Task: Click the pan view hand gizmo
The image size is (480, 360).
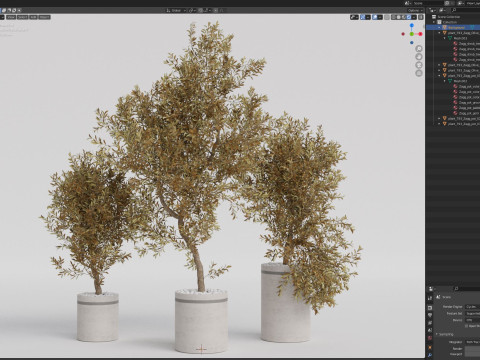Action: (419, 57)
